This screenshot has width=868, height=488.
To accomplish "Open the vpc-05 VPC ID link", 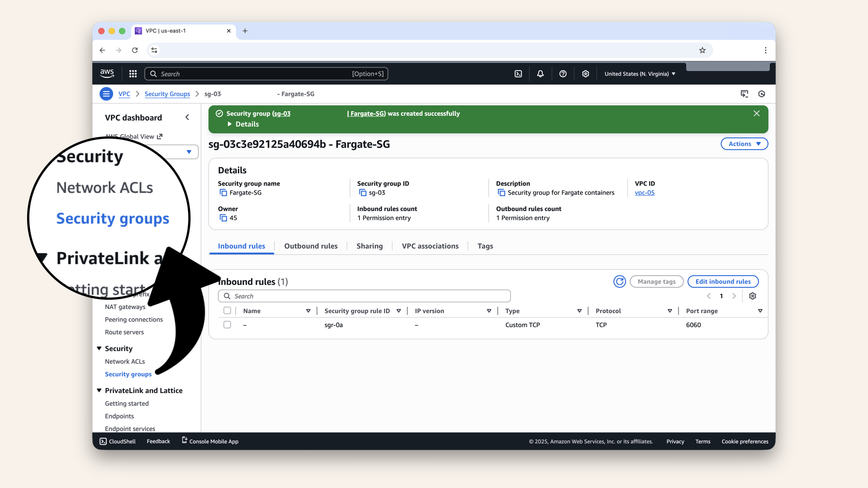I will click(x=644, y=192).
